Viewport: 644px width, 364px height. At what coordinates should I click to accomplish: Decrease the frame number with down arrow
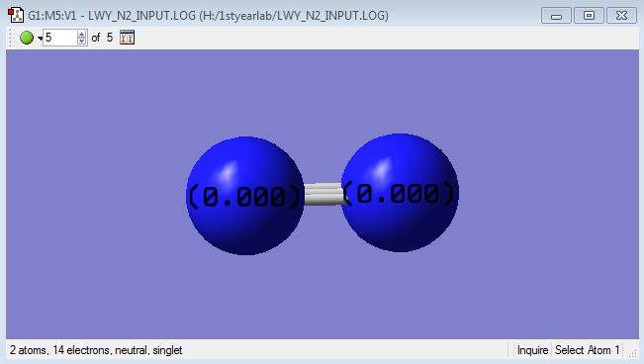click(x=81, y=42)
